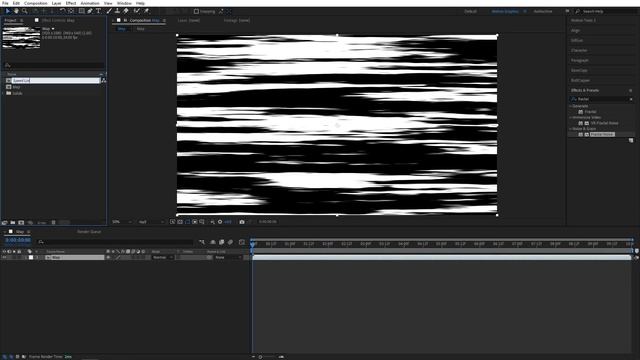Click the Search Help magnifier icon
Screen dimensions: 640x360
click(x=578, y=11)
